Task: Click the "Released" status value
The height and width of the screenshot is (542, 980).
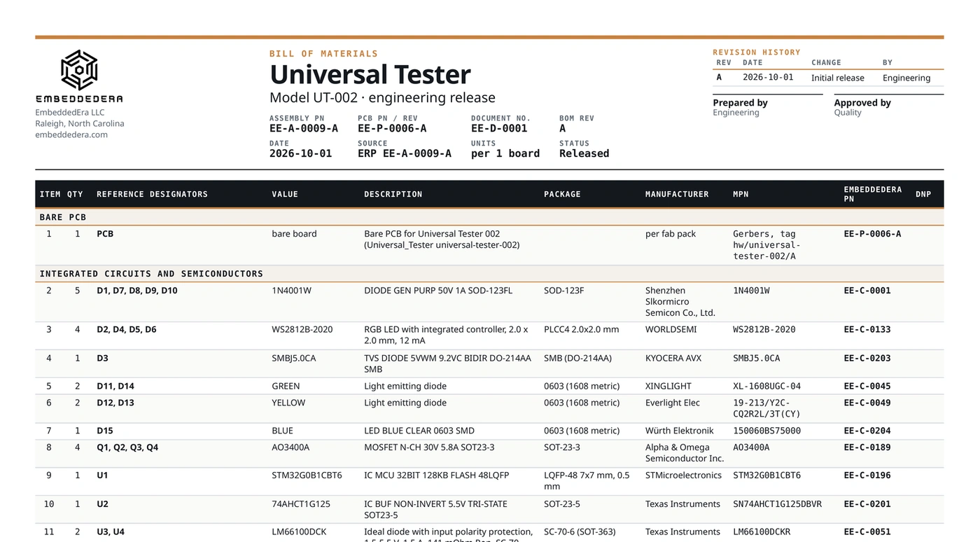Action: pos(584,153)
